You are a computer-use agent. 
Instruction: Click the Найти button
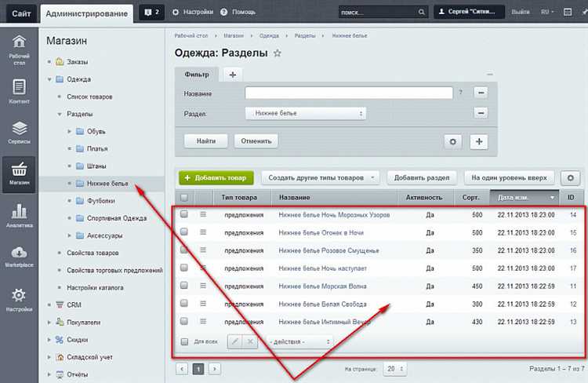(206, 141)
